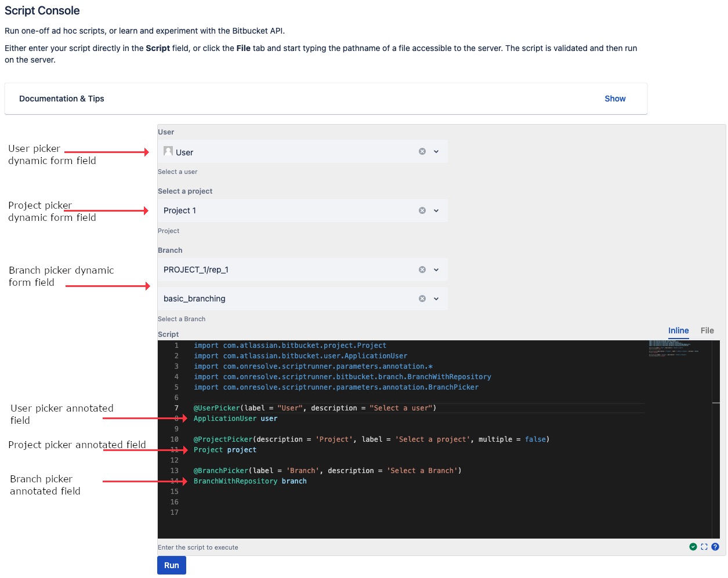Viewport: 728px width, 578px height.
Task: Switch to the Inline script tab
Action: [678, 330]
